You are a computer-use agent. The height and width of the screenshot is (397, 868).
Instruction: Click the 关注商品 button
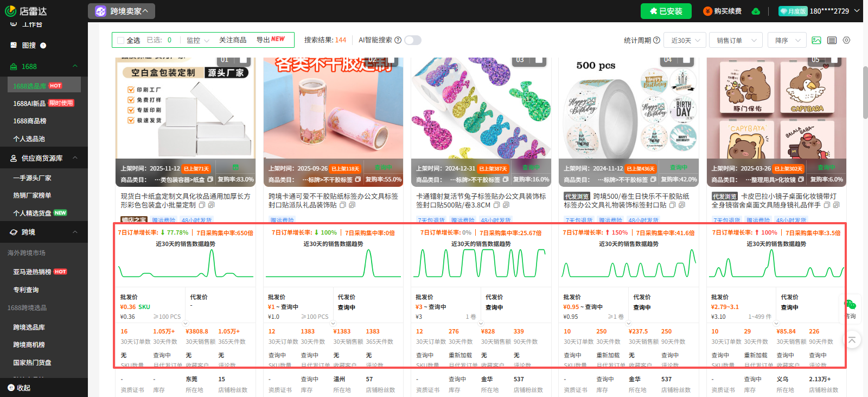coord(233,40)
